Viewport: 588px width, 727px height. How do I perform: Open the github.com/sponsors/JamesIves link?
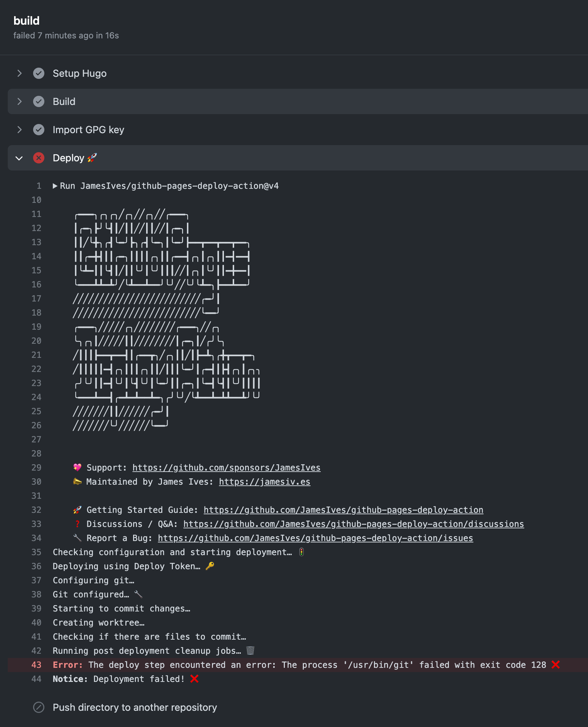pyautogui.click(x=226, y=468)
